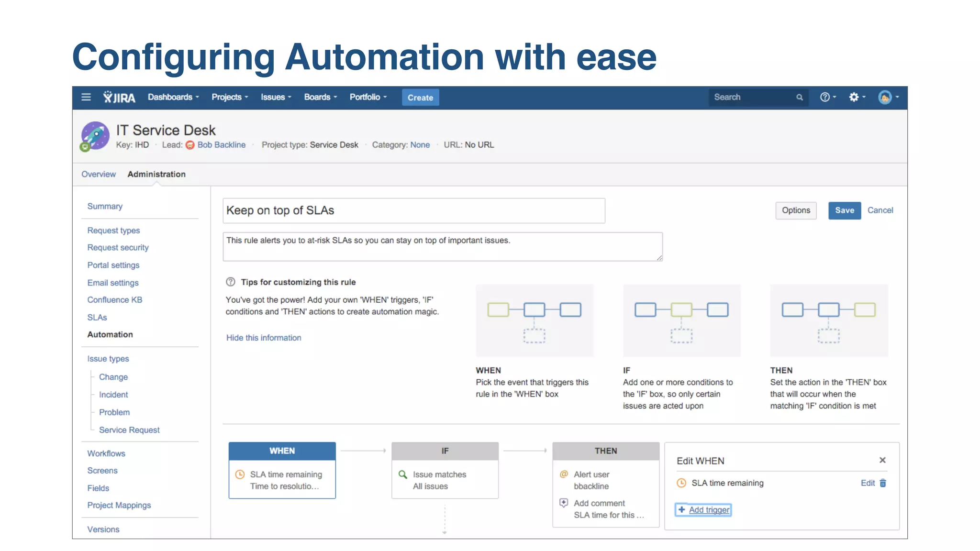Open the Projects dropdown menu

tap(230, 97)
